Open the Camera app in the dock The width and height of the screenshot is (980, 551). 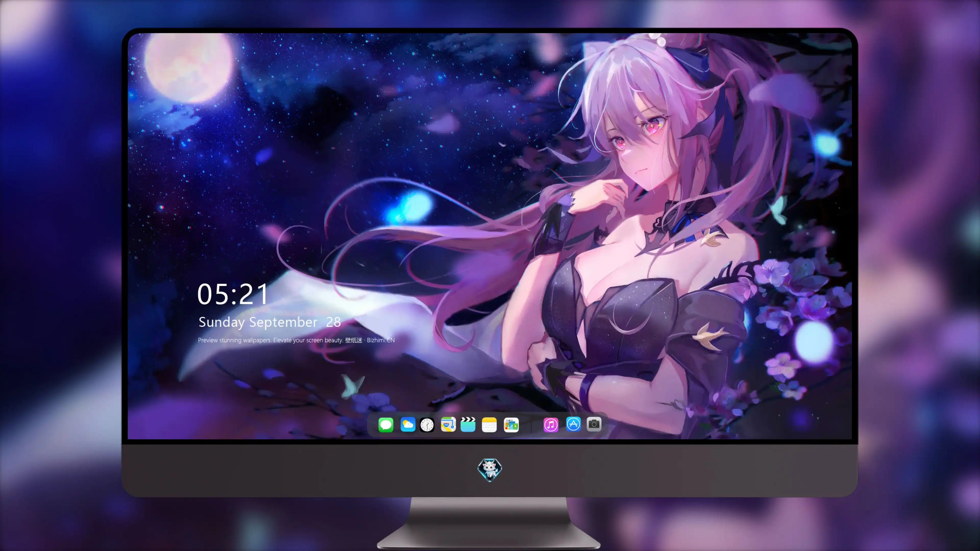click(594, 424)
